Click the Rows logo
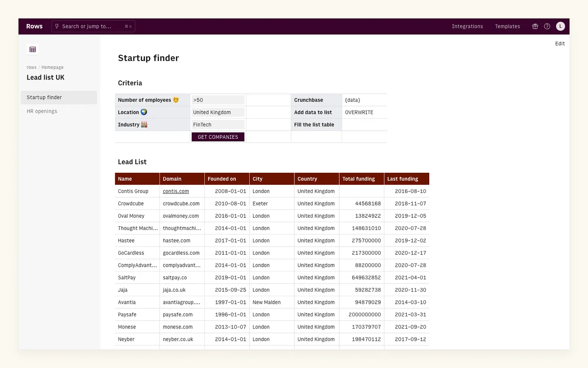The width and height of the screenshot is (588, 368). [x=34, y=26]
